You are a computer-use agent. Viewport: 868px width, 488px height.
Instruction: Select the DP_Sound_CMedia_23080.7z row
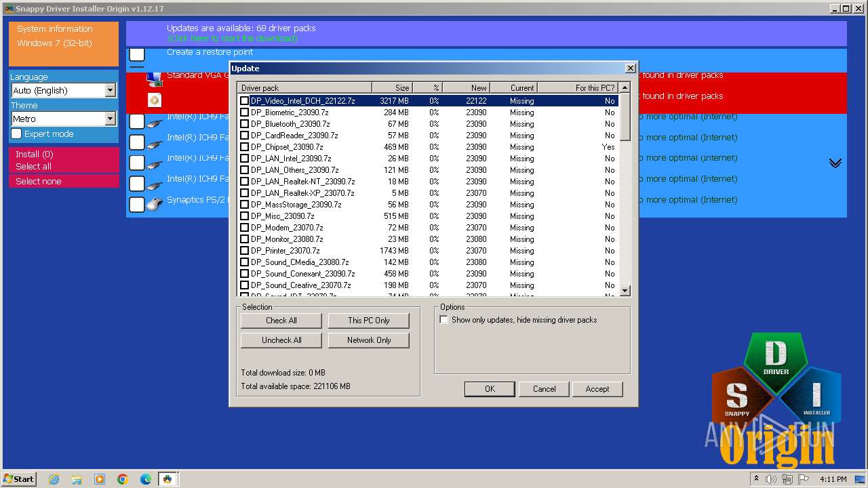click(428, 262)
